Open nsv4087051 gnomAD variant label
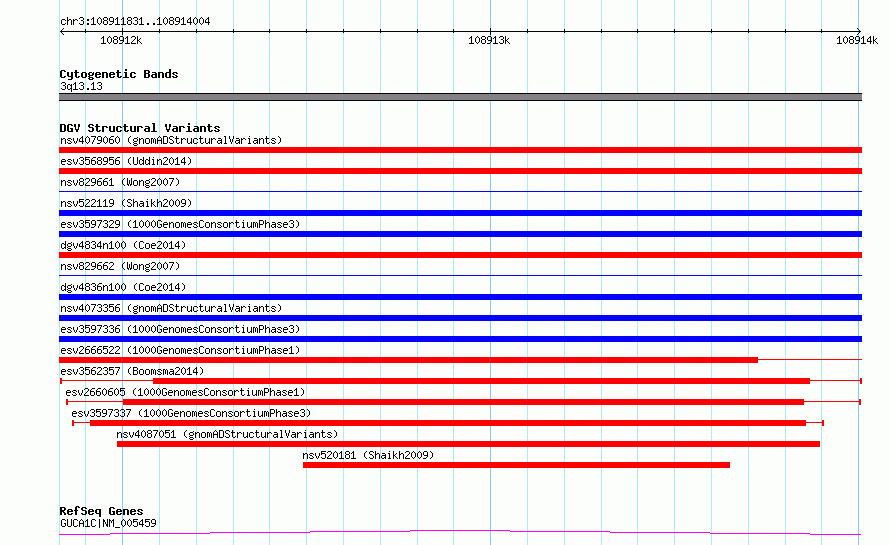The image size is (890, 545). 227,434
